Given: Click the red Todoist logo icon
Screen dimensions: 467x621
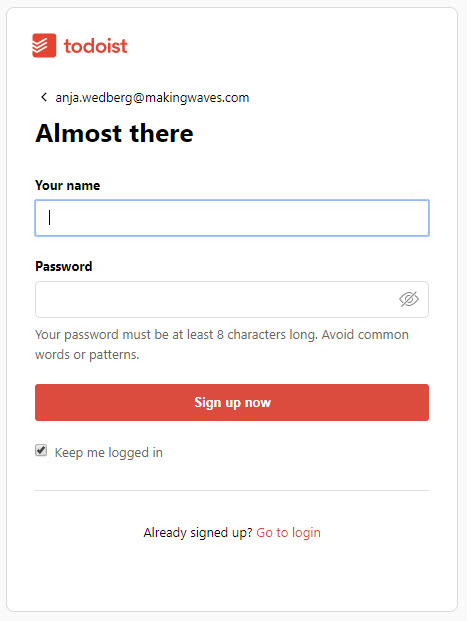Looking at the screenshot, I should 44,45.
